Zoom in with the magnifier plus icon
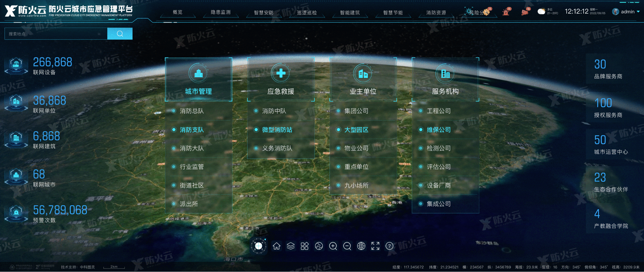 [x=333, y=246]
